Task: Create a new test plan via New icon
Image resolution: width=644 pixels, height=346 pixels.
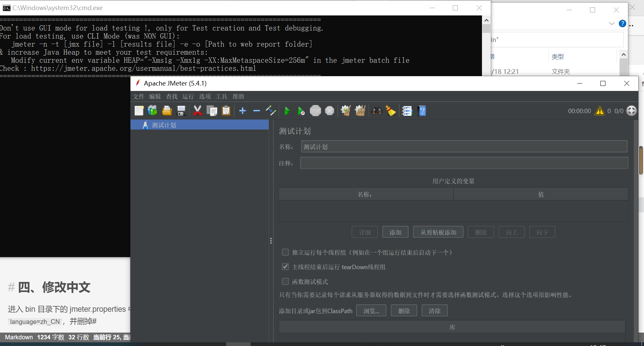Action: pyautogui.click(x=139, y=111)
